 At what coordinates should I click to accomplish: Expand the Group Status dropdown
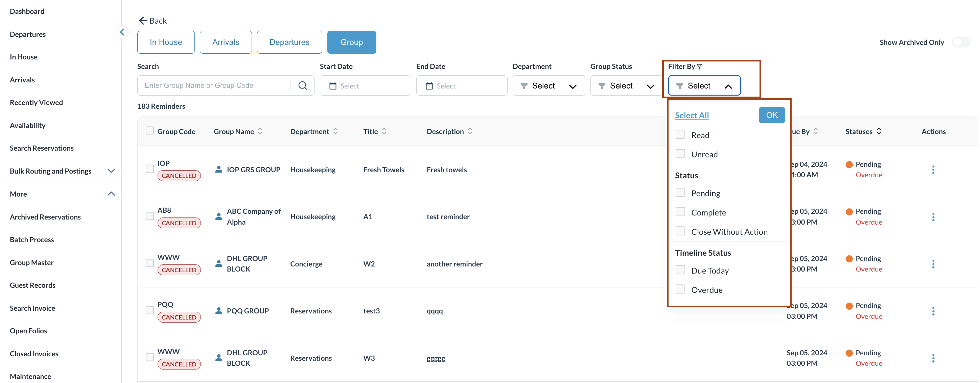coord(626,86)
